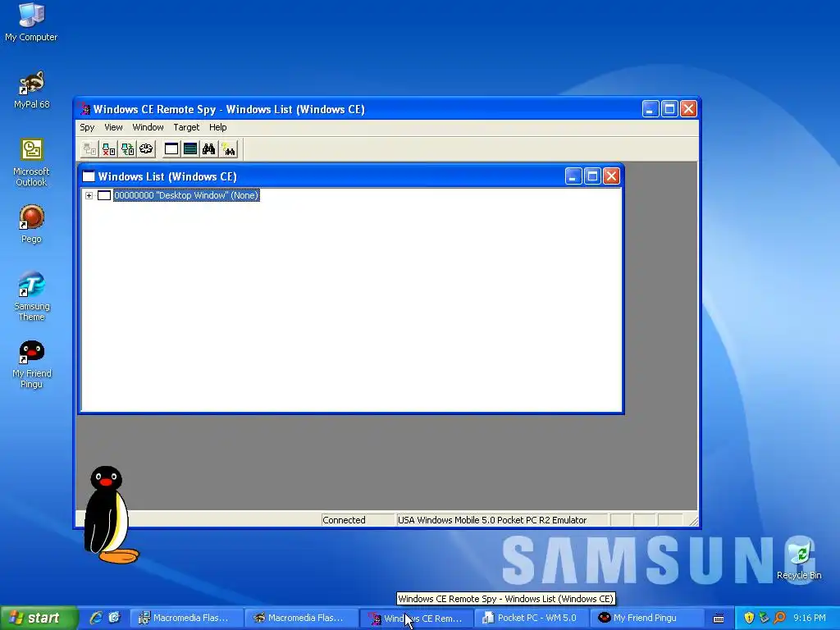Open the Help menu
Image resolution: width=840 pixels, height=630 pixels.
click(217, 127)
